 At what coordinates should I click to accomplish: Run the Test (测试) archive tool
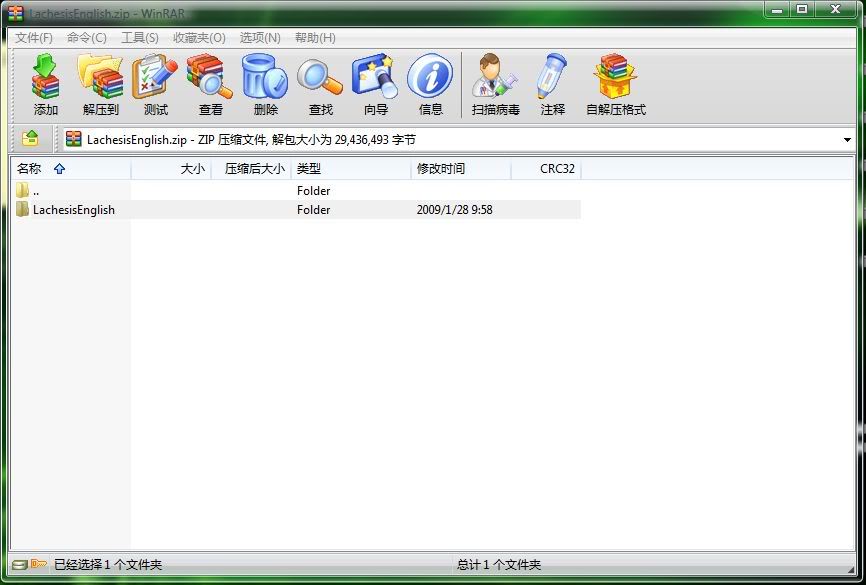[155, 84]
